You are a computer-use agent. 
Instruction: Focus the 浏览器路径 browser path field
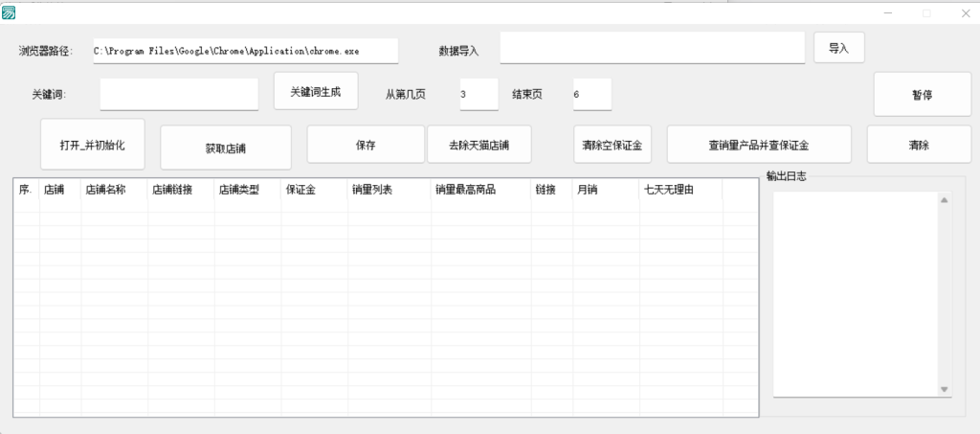coord(245,51)
